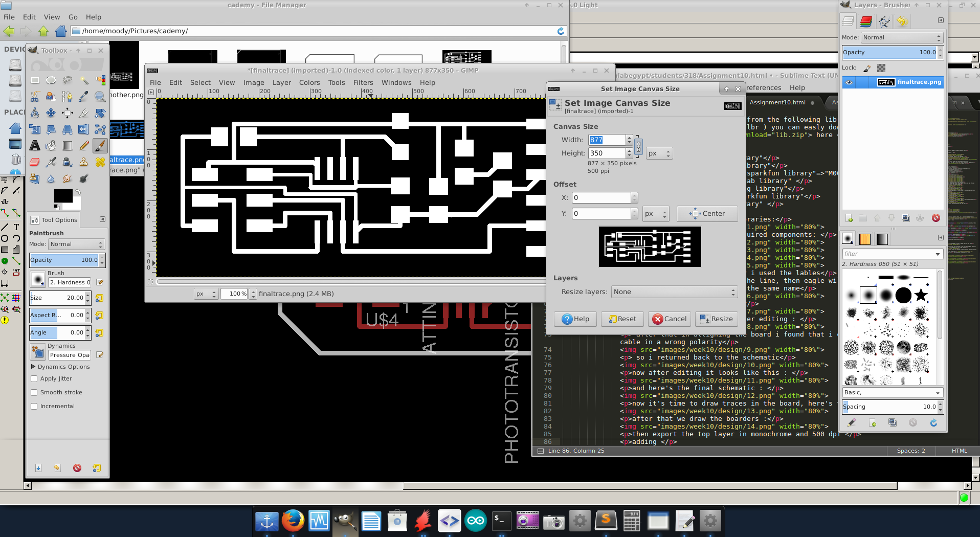Create a new layer in Layers dialog
Viewport: 980px width, 537px height.
850,218
